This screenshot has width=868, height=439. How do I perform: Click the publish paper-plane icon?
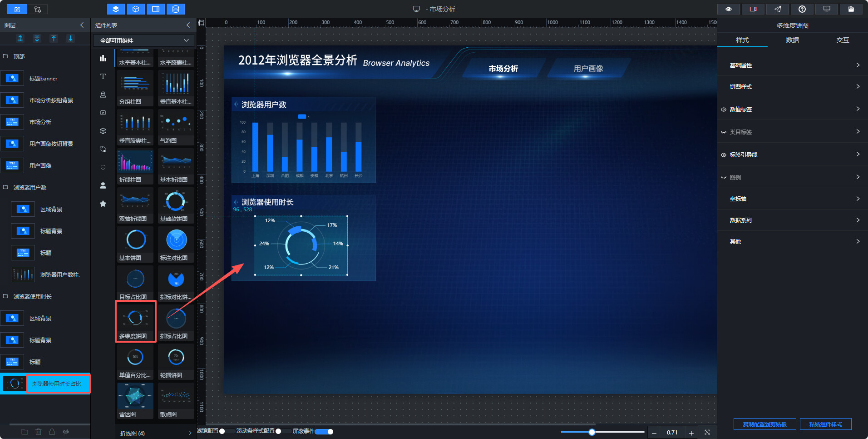778,9
